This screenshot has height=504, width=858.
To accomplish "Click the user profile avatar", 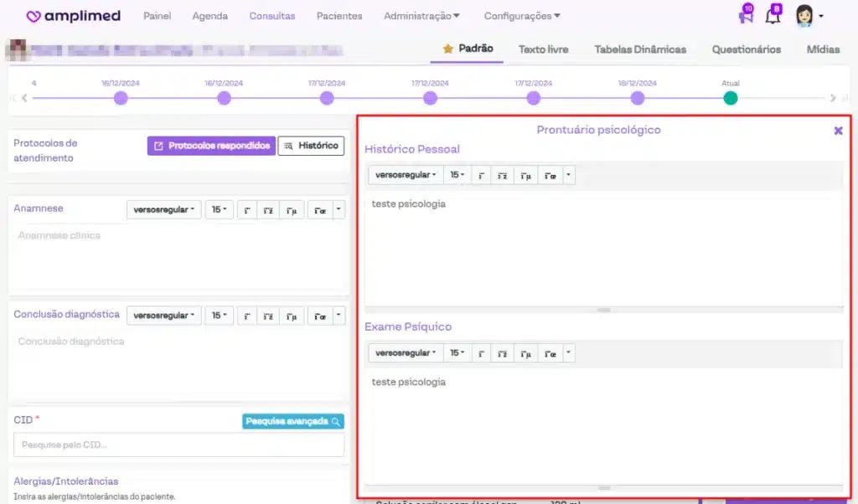I will (803, 14).
